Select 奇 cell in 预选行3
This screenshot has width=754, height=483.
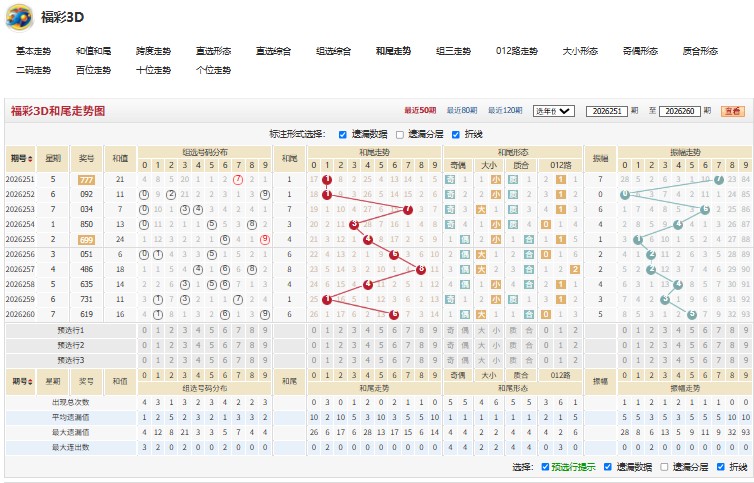450,360
